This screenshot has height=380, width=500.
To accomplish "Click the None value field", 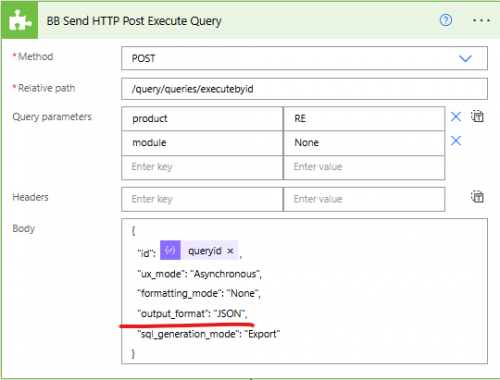I will point(364,143).
